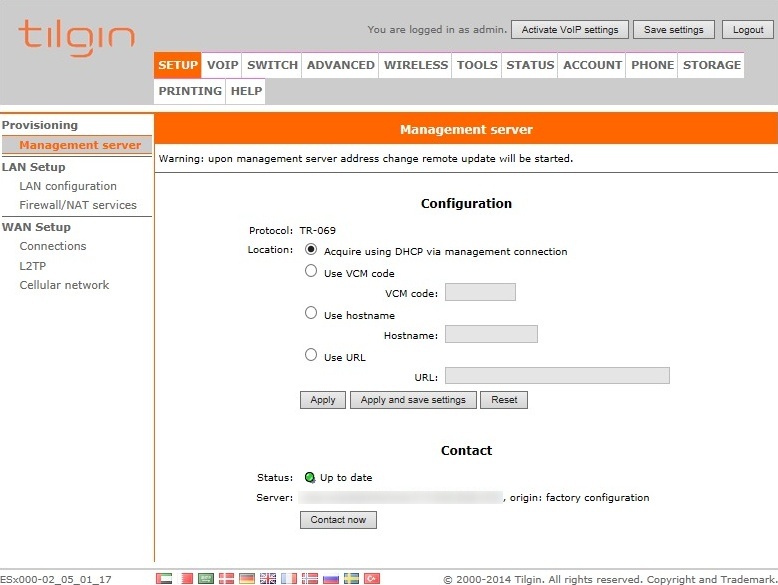The width and height of the screenshot is (778, 585).
Task: Choose the Use hostname radio button
Action: [x=311, y=313]
